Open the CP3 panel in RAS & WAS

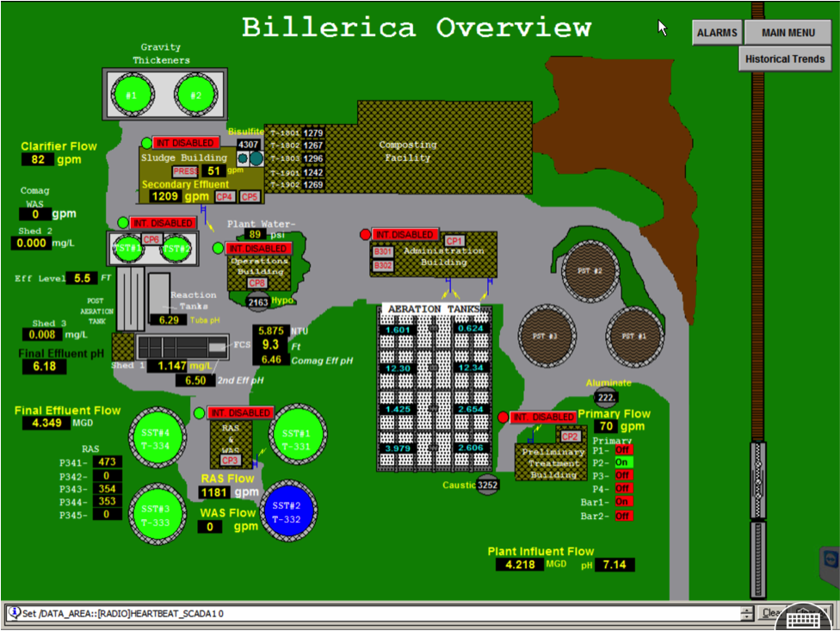(230, 461)
